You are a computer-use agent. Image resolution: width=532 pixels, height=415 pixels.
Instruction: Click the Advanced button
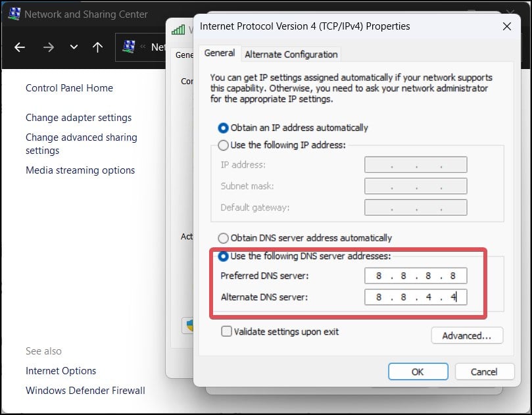coord(467,335)
